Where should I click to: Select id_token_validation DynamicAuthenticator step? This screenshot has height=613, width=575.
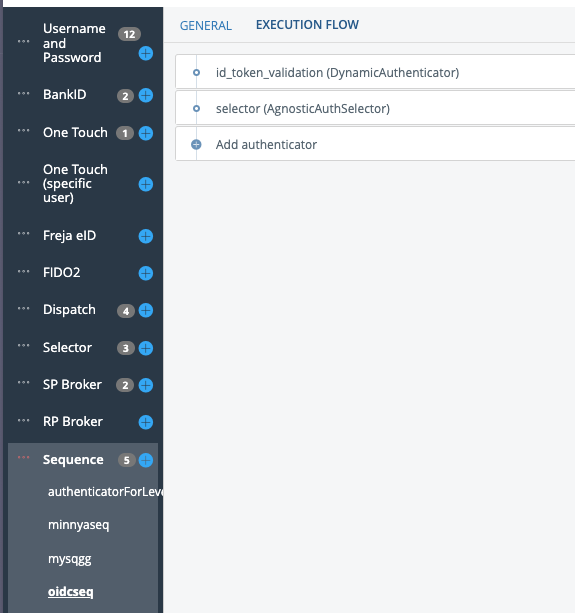pyautogui.click(x=375, y=72)
